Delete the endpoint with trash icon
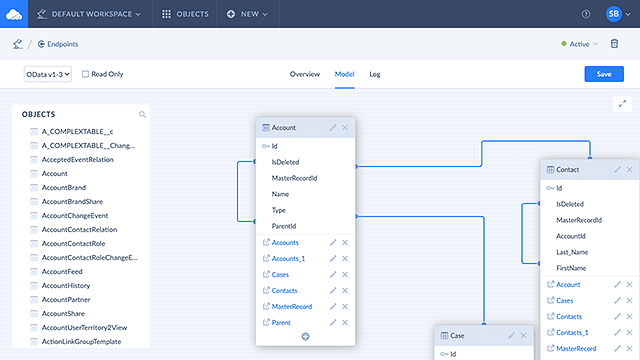This screenshot has width=640, height=360. (x=614, y=44)
